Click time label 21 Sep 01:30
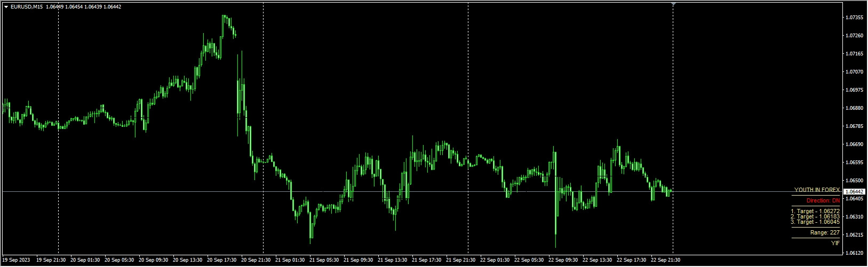The image size is (868, 267). [x=290, y=261]
